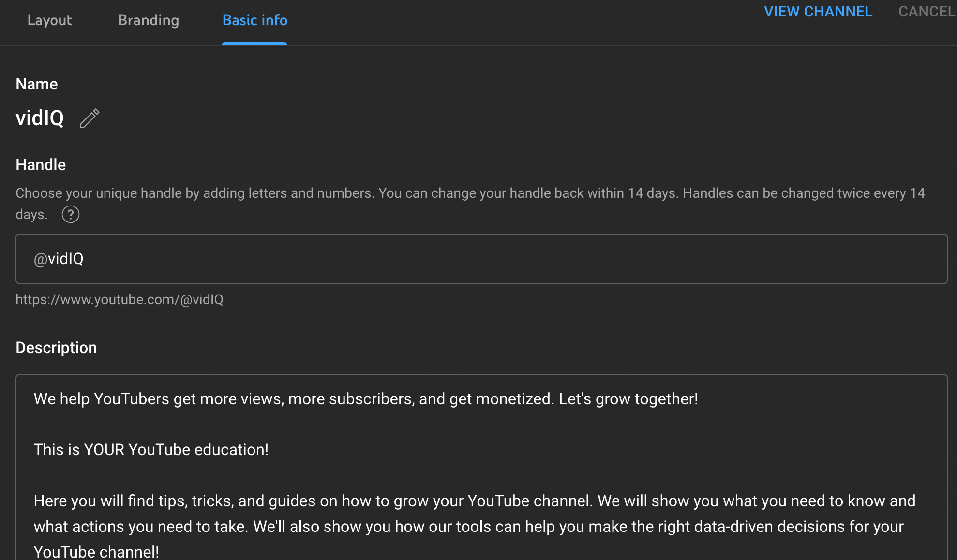Image resolution: width=957 pixels, height=560 pixels.
Task: Click the Name heading
Action: pos(37,84)
